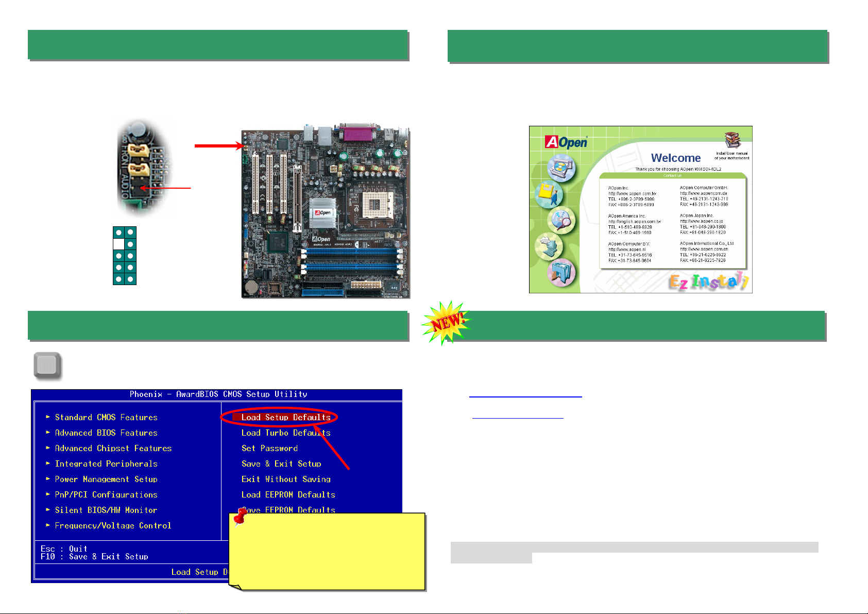Open Silent BIOS/HW Monitor

pos(106,510)
